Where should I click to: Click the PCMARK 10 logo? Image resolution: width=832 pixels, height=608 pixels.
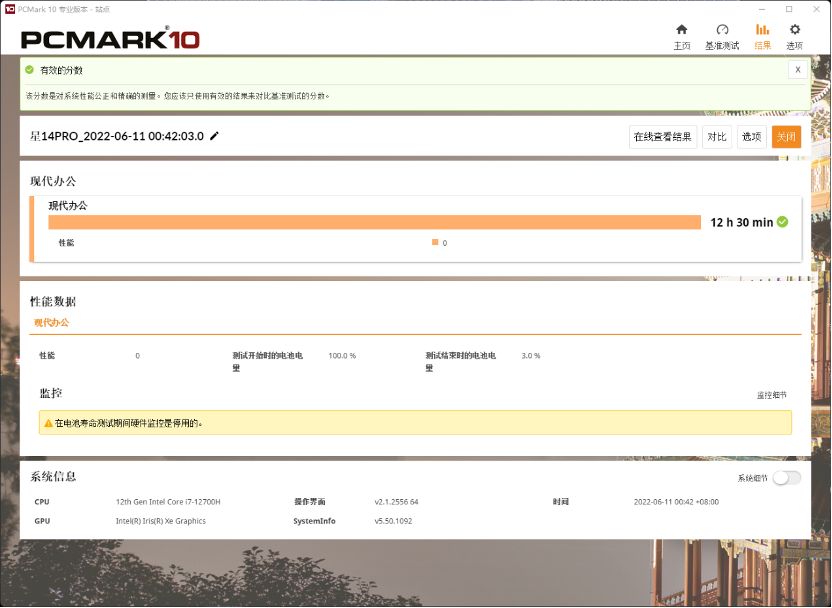tap(110, 39)
